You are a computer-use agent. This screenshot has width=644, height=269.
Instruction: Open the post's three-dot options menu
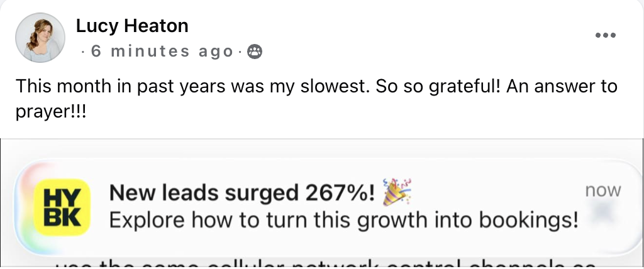coord(606,35)
